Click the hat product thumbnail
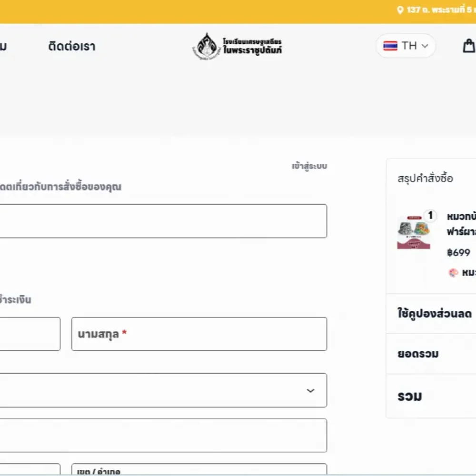The width and height of the screenshot is (476, 476). [414, 232]
